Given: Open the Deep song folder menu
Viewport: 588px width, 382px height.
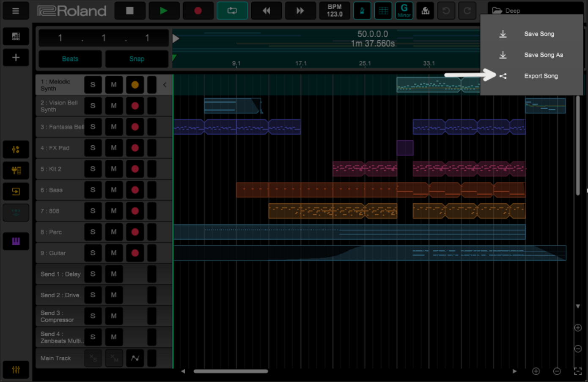Looking at the screenshot, I should click(535, 10).
